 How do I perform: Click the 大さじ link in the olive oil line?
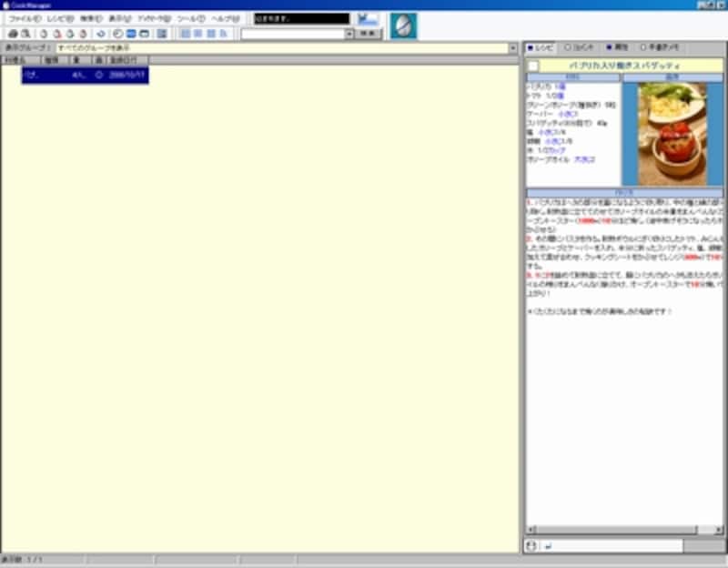(584, 159)
